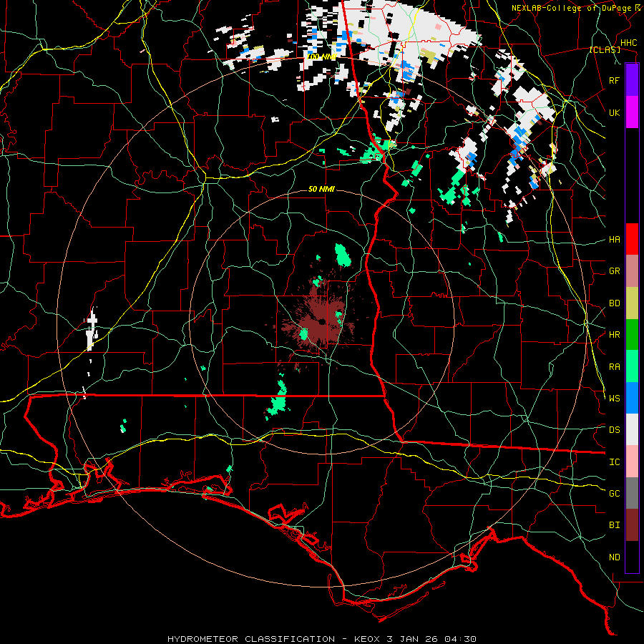Select the GC gray legend swatch
Screen dimensions: 644x644
pos(632,493)
